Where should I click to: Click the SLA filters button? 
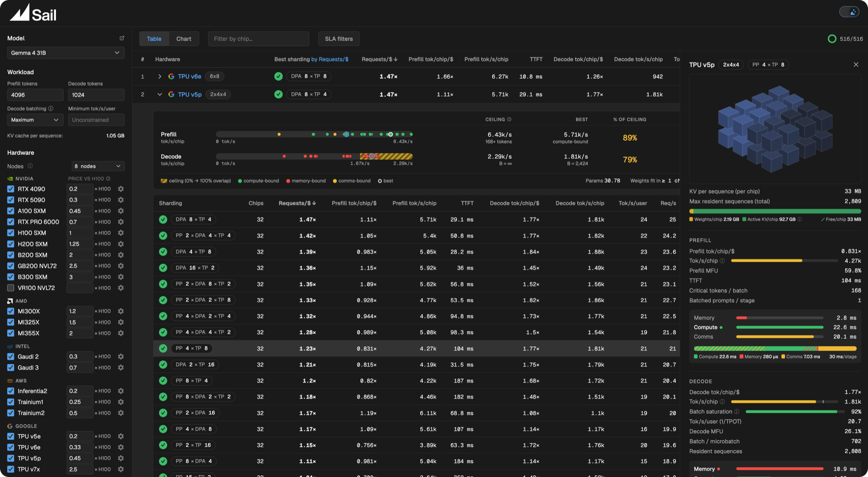click(x=339, y=39)
